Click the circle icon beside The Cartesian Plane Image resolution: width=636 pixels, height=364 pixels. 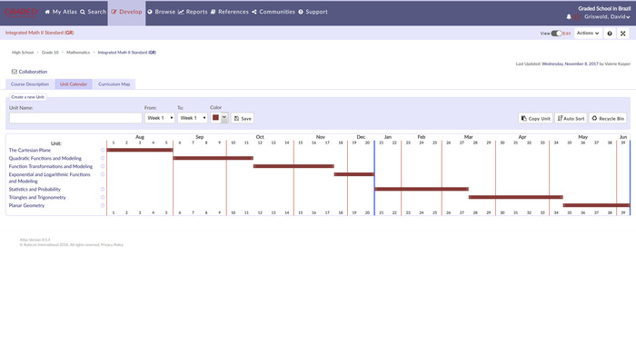[x=103, y=150]
